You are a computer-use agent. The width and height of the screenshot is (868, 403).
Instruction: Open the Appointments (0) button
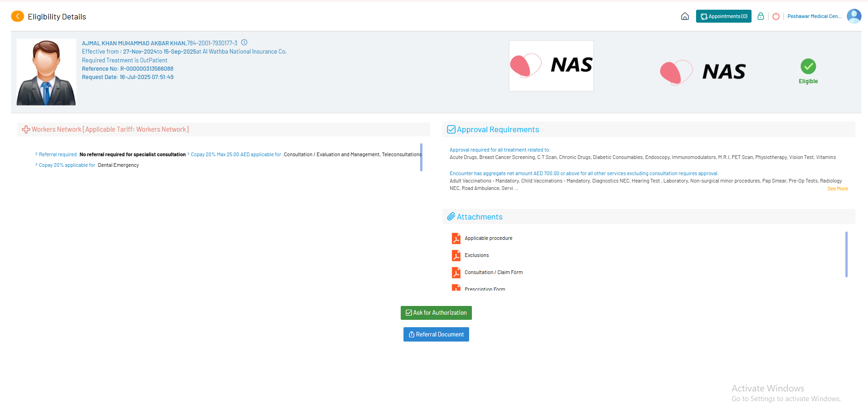pyautogui.click(x=724, y=16)
